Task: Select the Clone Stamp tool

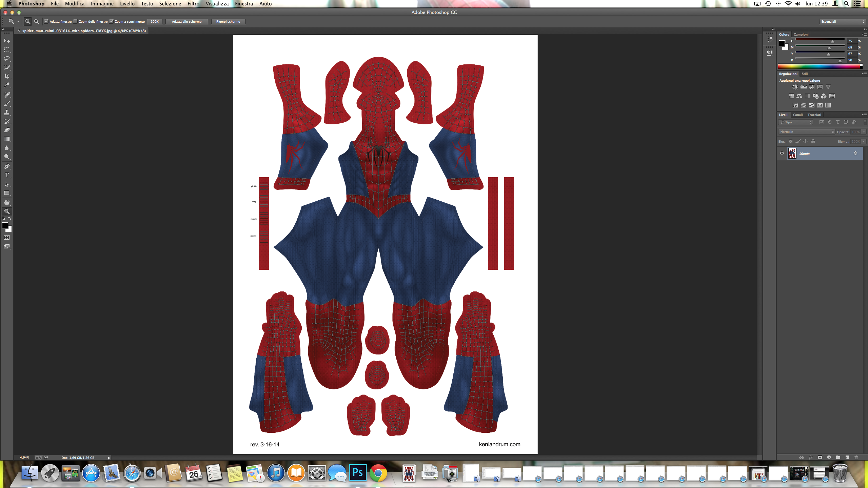Action: [x=7, y=113]
